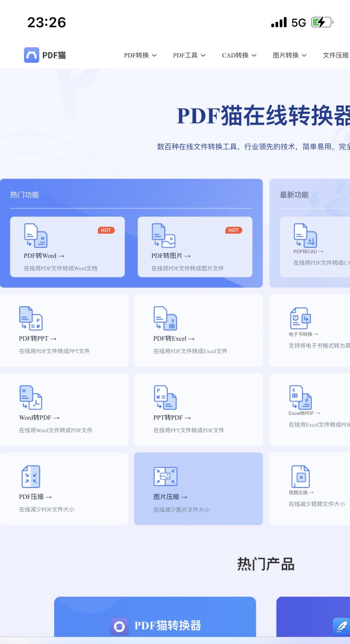Click the 视频压缩 link text
Viewport: 350px width, 644px height.
click(x=301, y=492)
